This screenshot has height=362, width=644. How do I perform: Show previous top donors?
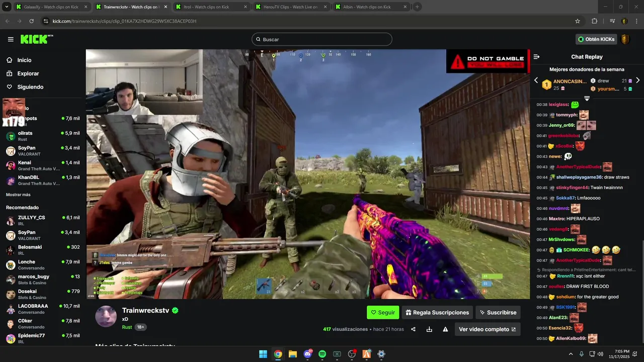coord(536,80)
